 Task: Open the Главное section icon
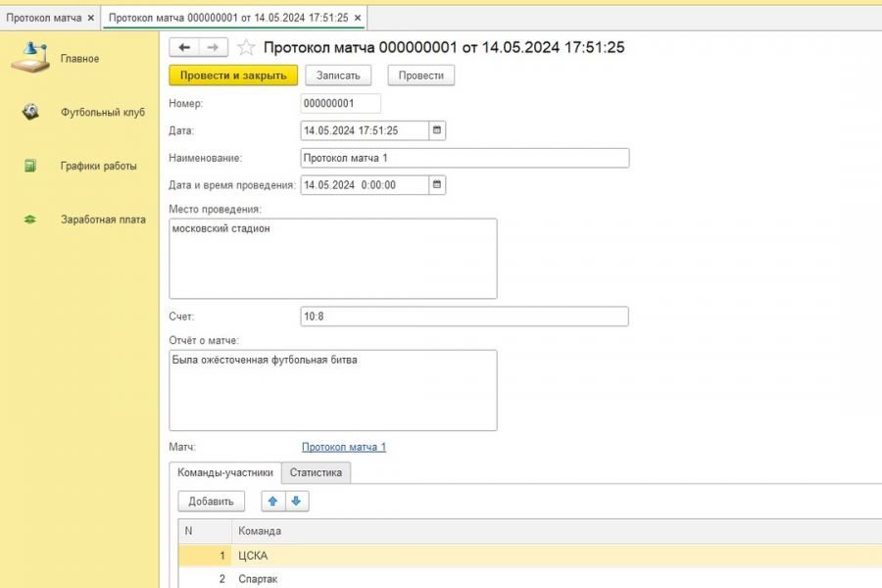coord(30,58)
